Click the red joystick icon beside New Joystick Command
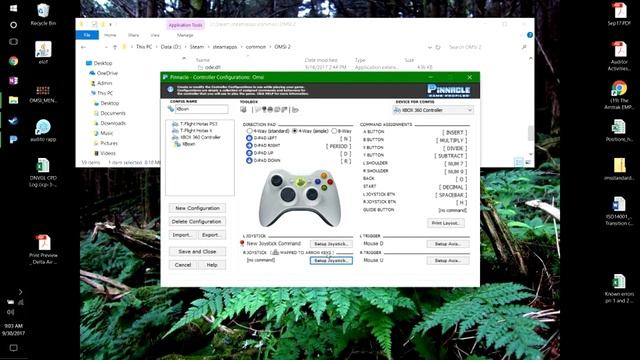 tap(242, 243)
